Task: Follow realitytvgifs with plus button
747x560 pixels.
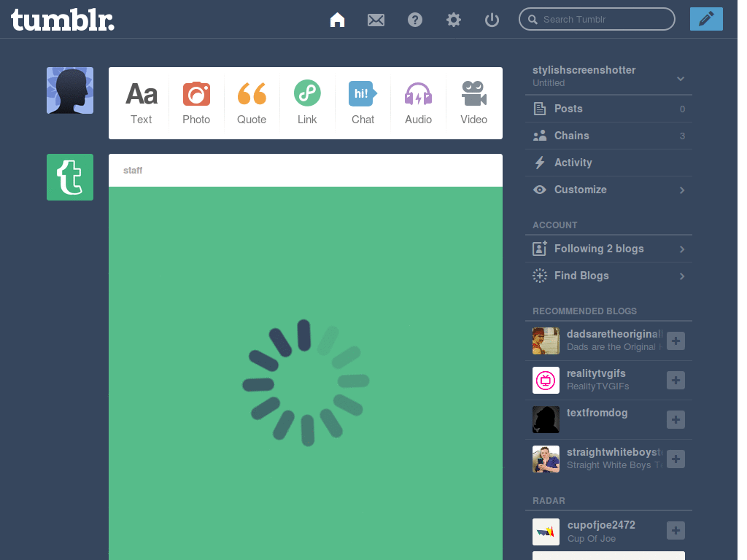Action: [x=676, y=381]
